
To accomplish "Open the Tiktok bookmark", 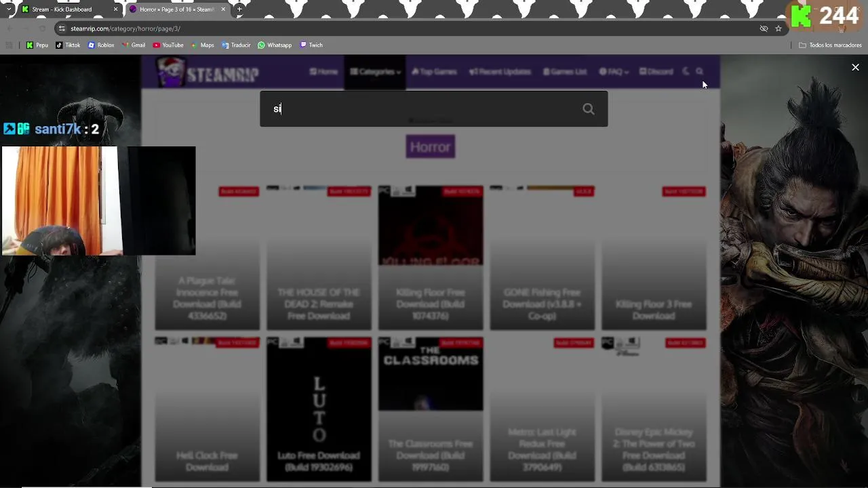I will point(68,45).
